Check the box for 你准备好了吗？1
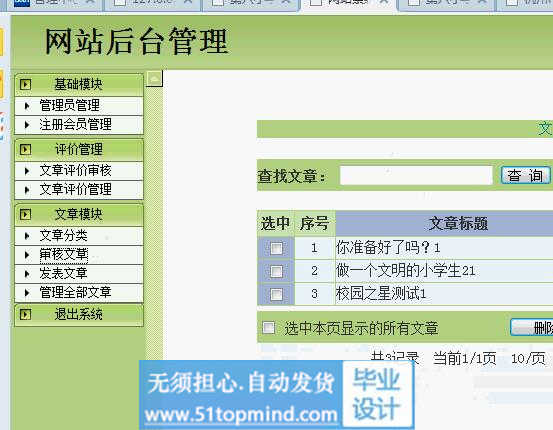553x430 pixels. pyautogui.click(x=276, y=248)
